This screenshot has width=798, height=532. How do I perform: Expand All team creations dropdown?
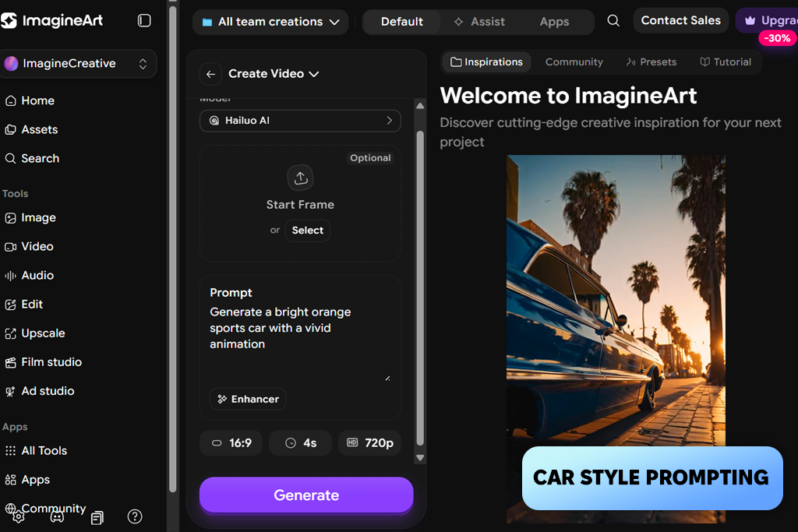[x=270, y=22]
